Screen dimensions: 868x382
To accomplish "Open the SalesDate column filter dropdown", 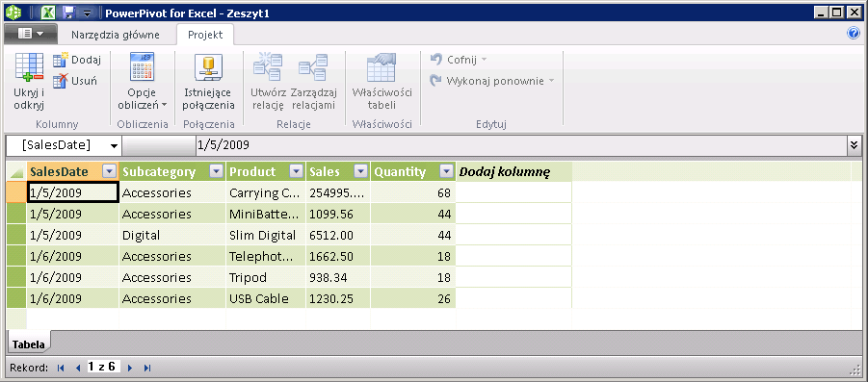I will (x=109, y=171).
